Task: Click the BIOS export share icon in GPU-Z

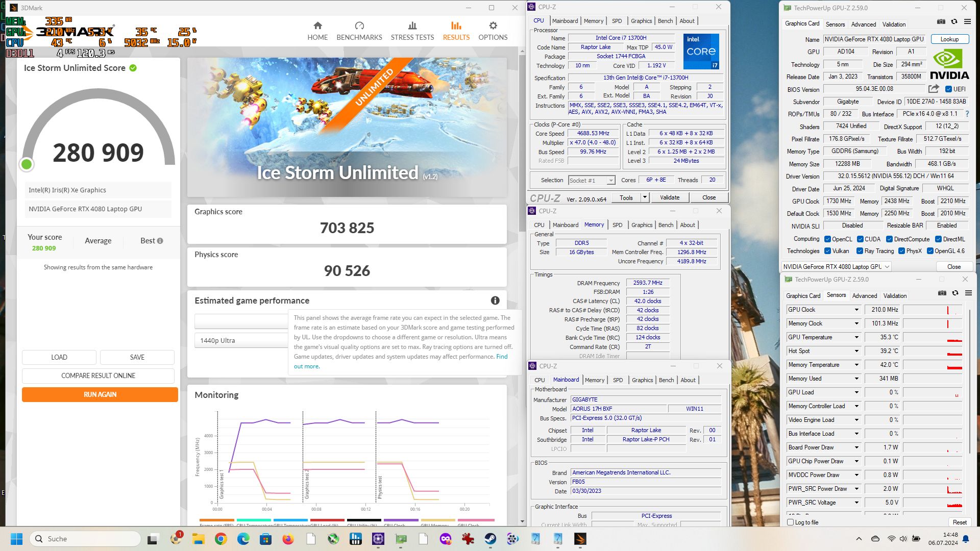Action: coord(934,89)
